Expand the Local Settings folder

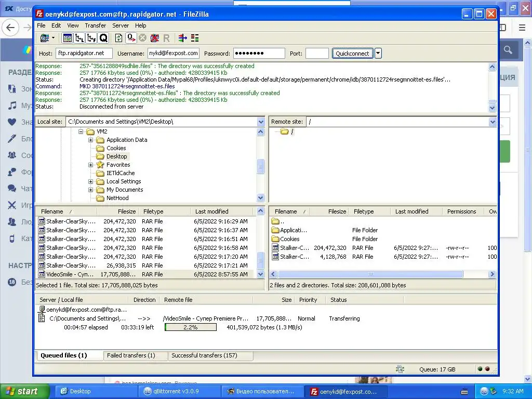click(x=90, y=181)
